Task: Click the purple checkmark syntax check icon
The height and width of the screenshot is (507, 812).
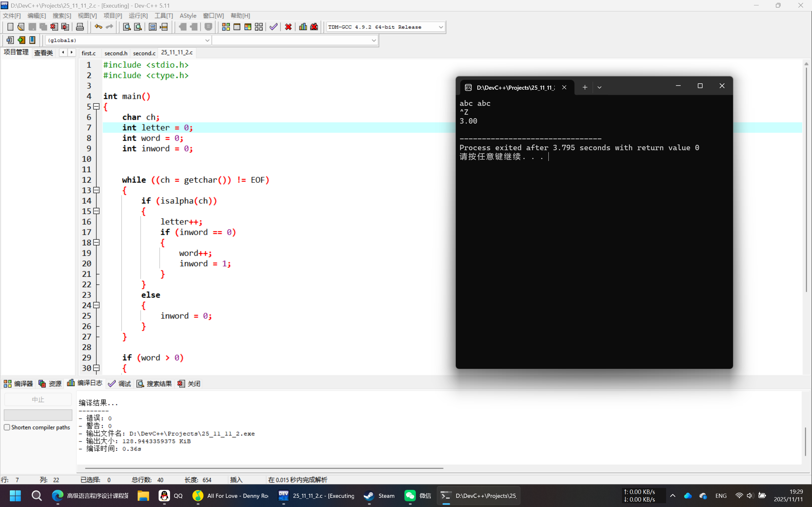Action: click(x=273, y=27)
